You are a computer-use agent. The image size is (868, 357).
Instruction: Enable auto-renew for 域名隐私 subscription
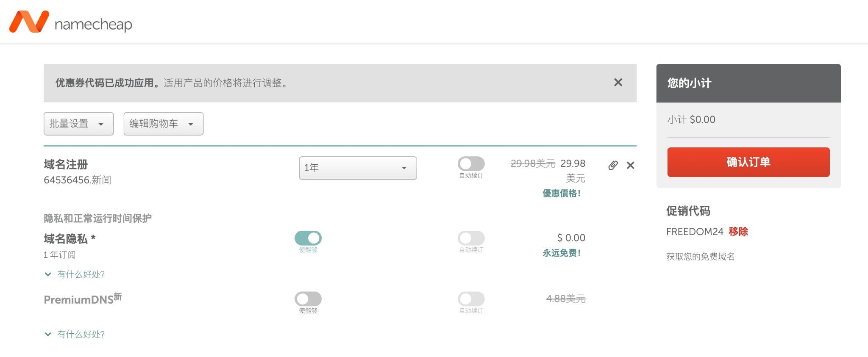[470, 238]
